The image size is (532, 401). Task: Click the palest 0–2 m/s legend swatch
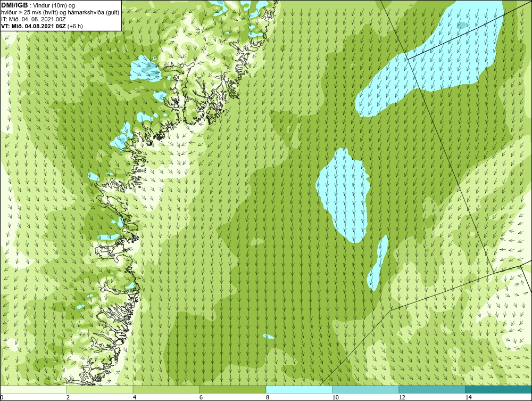(x=33, y=389)
